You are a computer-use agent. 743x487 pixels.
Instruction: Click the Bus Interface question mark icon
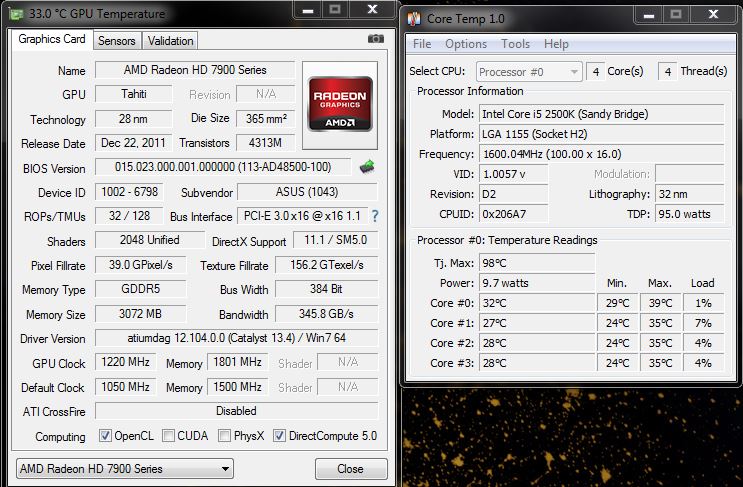375,216
